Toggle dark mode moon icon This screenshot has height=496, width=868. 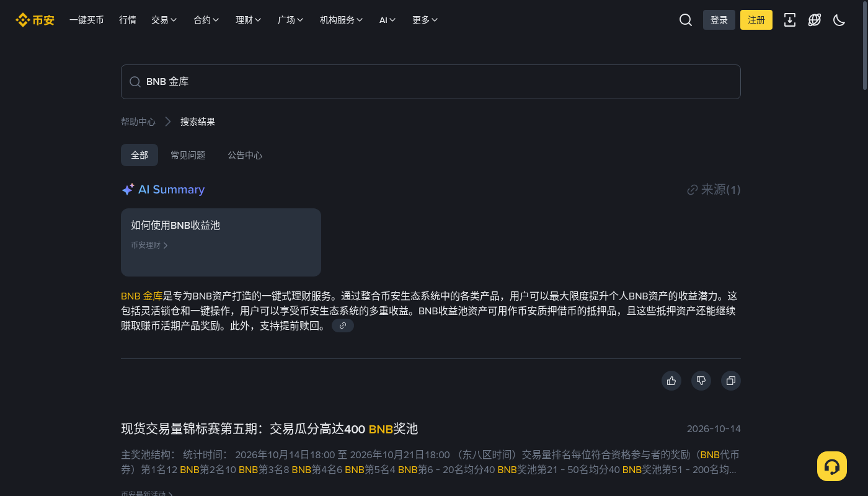[x=839, y=20]
